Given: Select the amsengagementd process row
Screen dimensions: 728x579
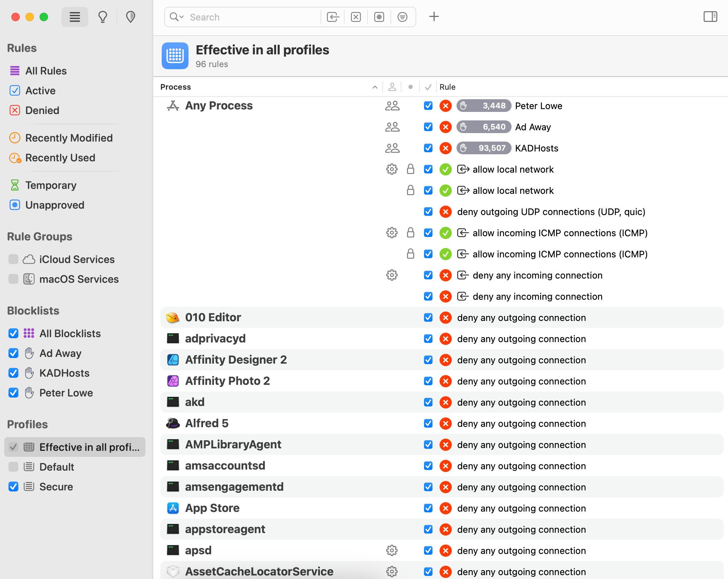Looking at the screenshot, I should coord(442,487).
